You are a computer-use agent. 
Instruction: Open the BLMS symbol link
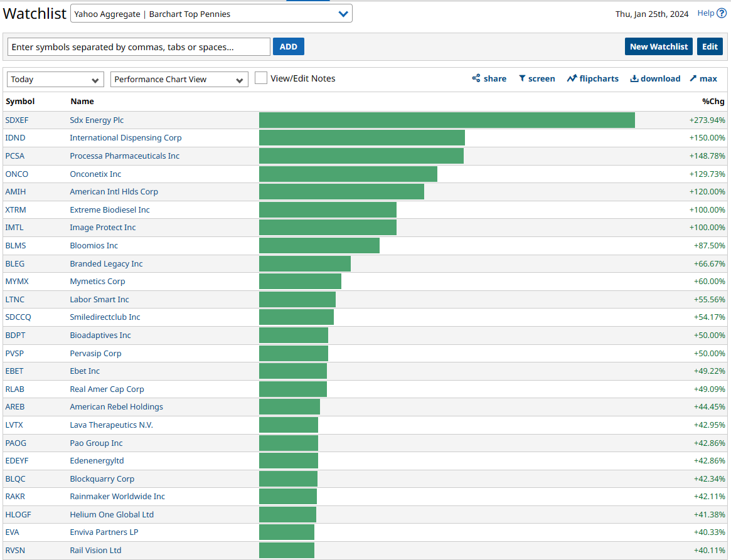point(16,246)
